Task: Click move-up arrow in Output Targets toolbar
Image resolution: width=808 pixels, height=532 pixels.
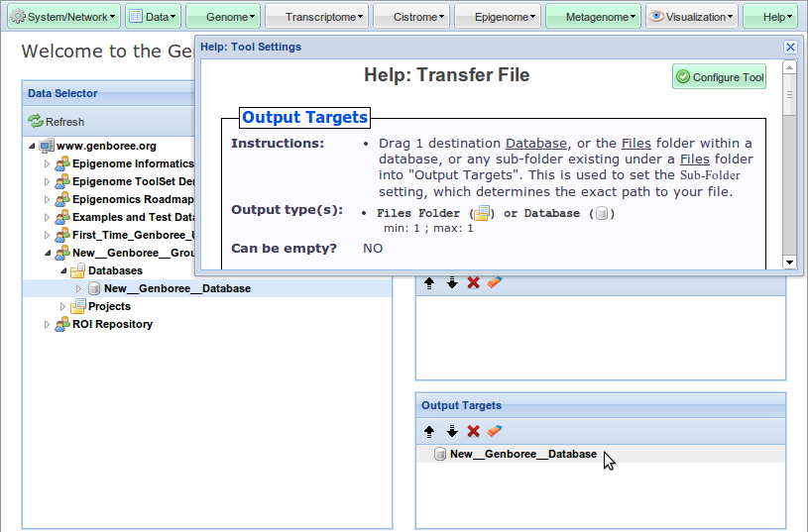Action: pos(429,431)
